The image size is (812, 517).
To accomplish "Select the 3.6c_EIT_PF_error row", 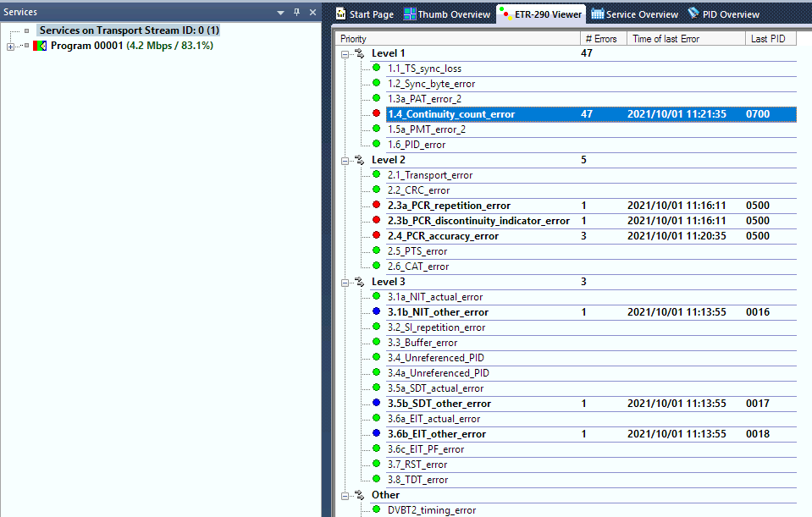I will tap(591, 449).
